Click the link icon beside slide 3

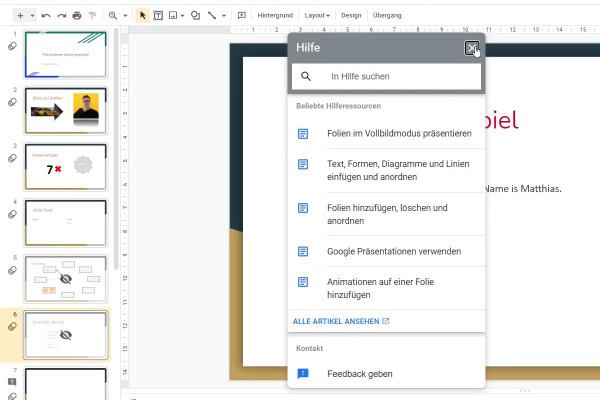click(x=12, y=158)
